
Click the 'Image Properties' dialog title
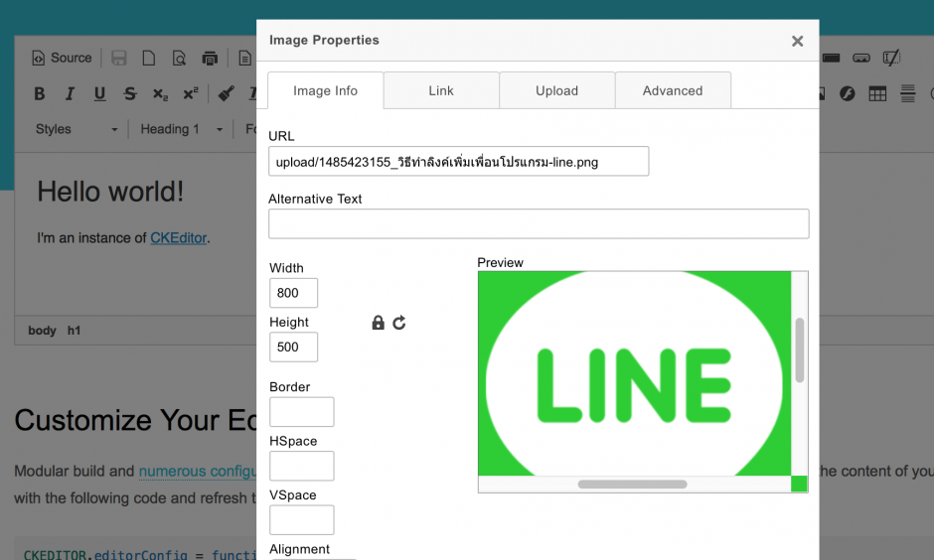point(324,40)
